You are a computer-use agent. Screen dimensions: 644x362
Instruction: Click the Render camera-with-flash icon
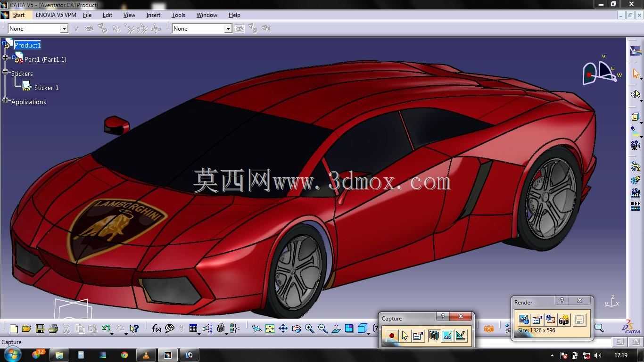click(x=563, y=320)
